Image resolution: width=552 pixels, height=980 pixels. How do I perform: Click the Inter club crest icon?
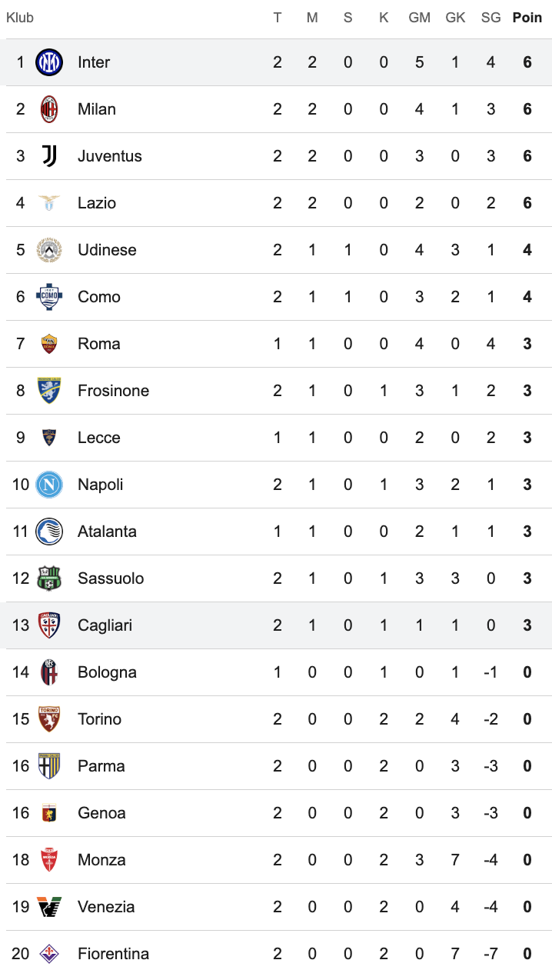point(49,62)
